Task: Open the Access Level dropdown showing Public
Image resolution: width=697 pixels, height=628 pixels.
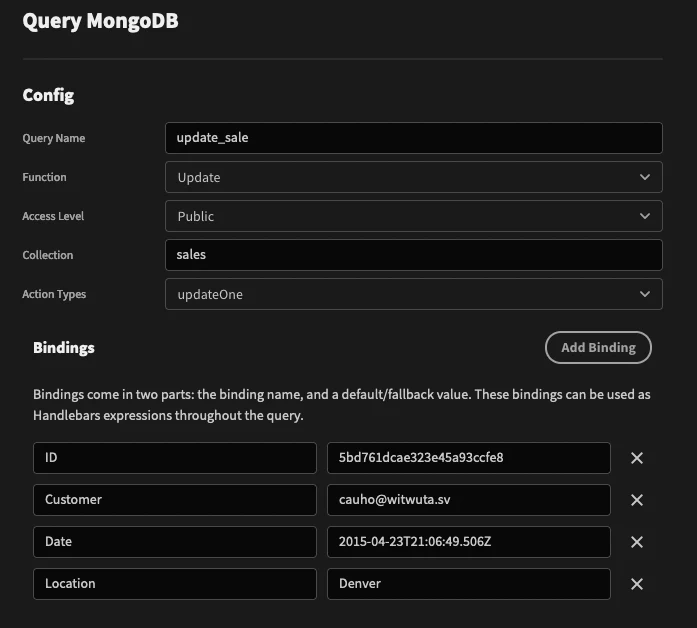Action: coord(414,216)
